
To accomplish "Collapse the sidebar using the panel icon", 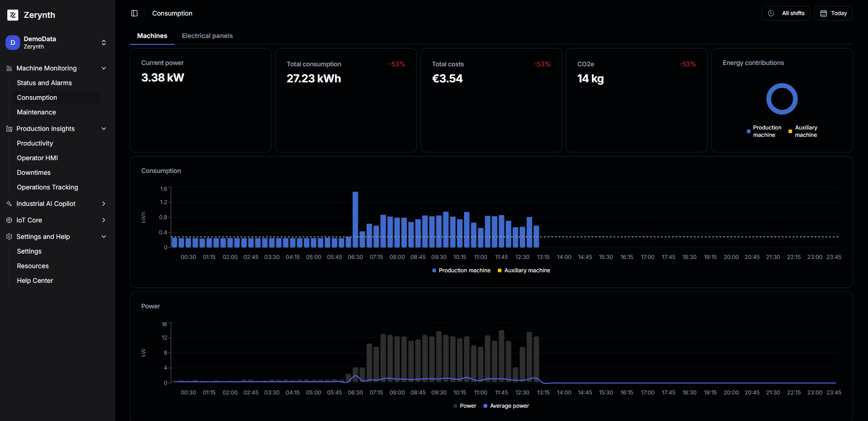I will 134,13.
